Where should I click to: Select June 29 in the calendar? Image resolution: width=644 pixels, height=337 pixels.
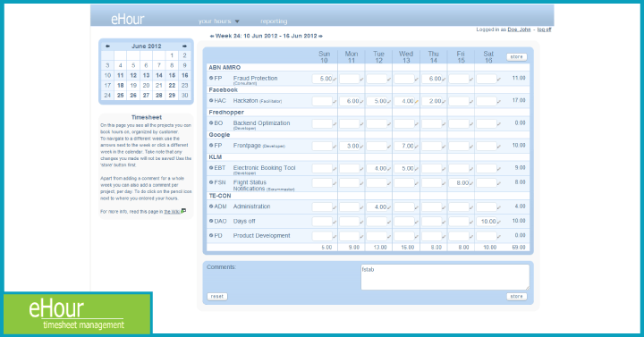172,96
